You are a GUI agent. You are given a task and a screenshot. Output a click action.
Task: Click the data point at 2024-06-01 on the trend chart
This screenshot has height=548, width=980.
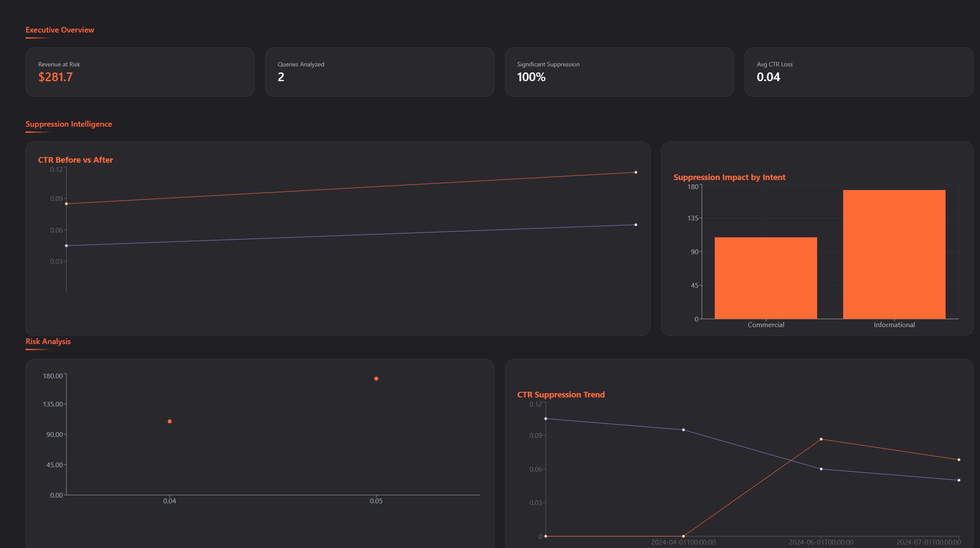click(820, 439)
